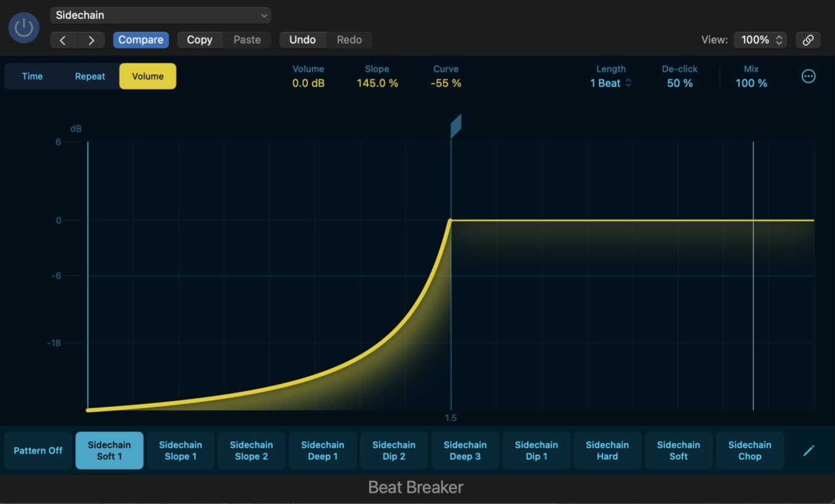Click the link chain icon
The width and height of the screenshot is (835, 504).
[808, 40]
